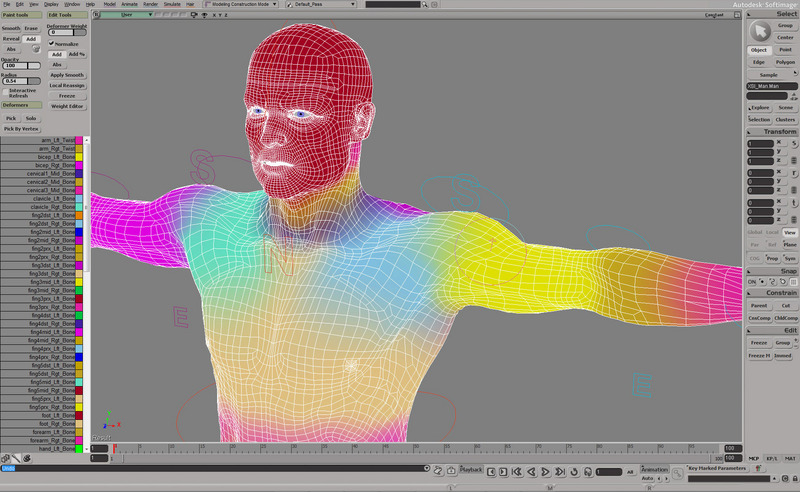The width and height of the screenshot is (800, 492).
Task: Toggle the Normalize checkbox
Action: pos(51,44)
